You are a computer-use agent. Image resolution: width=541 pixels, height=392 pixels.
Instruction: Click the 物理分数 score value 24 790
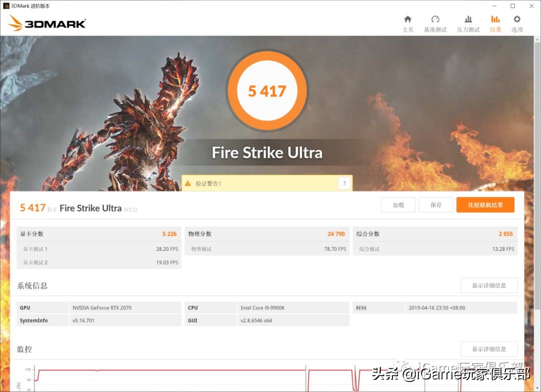click(x=336, y=234)
